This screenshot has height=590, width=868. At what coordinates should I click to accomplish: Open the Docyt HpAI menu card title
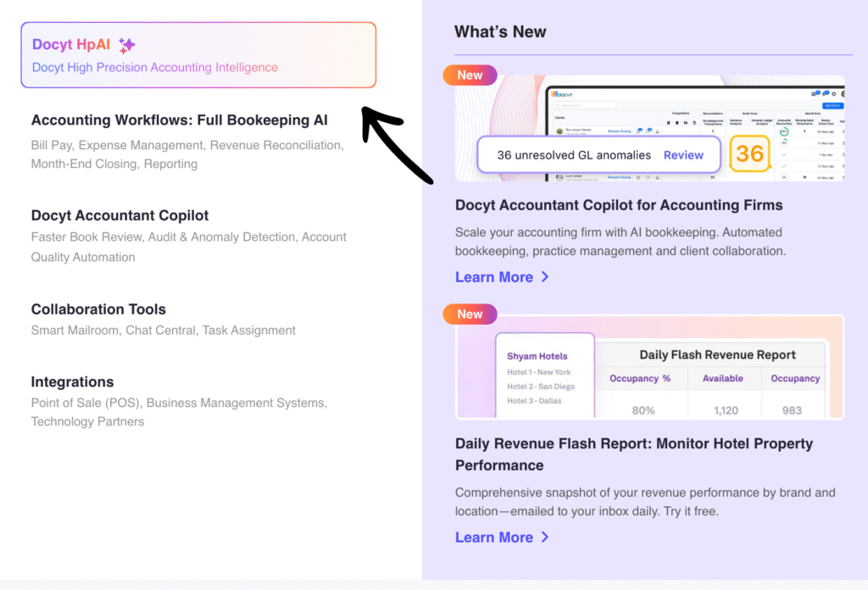pos(71,45)
